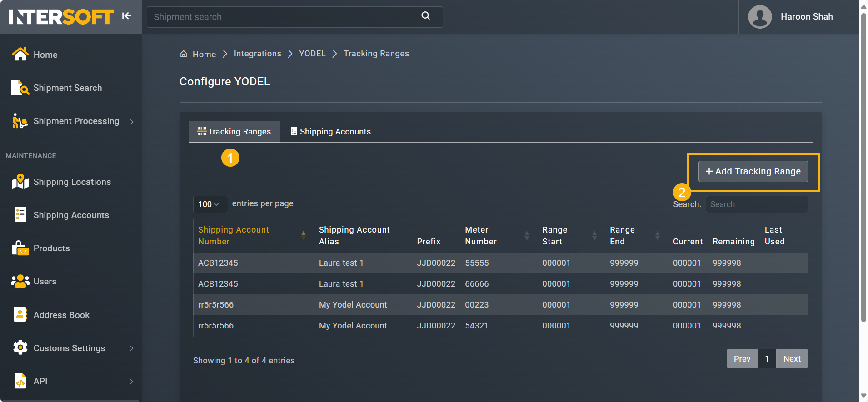Click meter number 00223 cell
The image size is (868, 402).
[499, 305]
